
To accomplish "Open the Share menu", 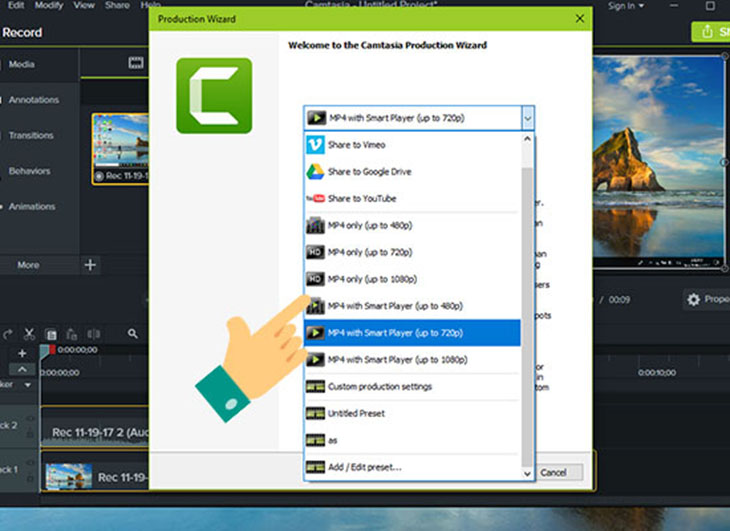I will pos(117,5).
